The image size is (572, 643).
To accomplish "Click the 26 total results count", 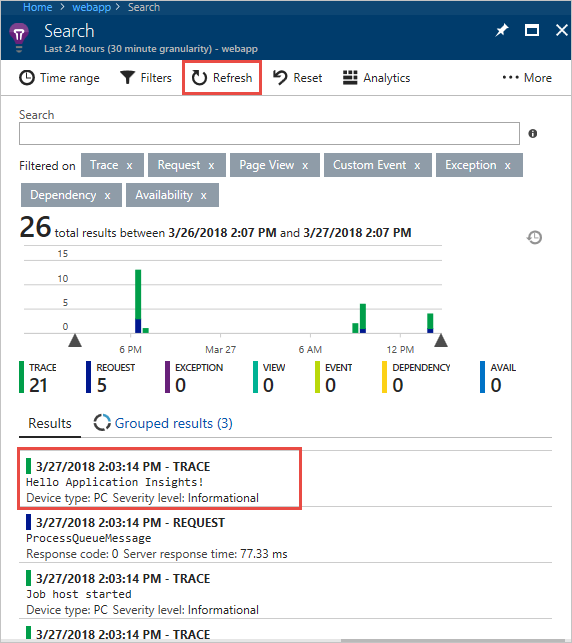I will 35,228.
